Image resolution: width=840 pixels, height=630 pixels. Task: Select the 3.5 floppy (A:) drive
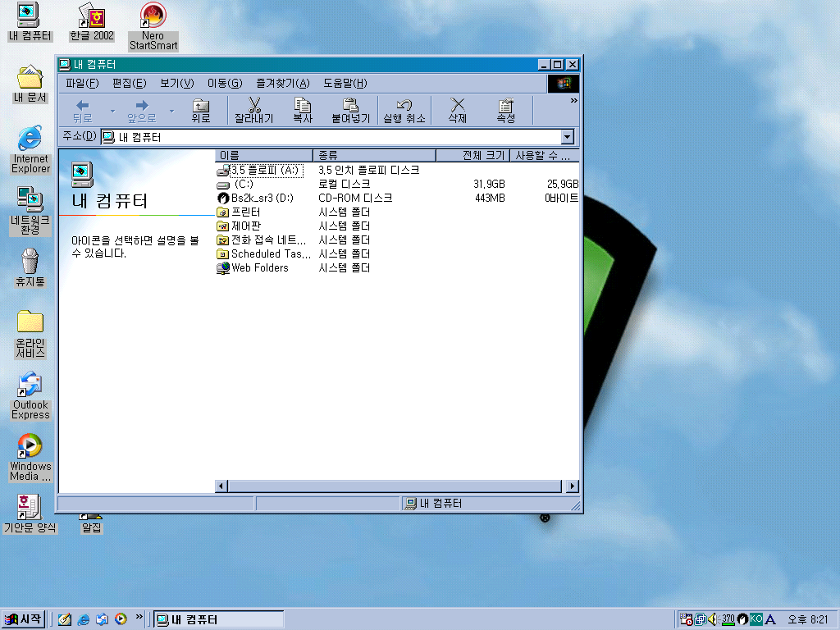[x=265, y=170]
